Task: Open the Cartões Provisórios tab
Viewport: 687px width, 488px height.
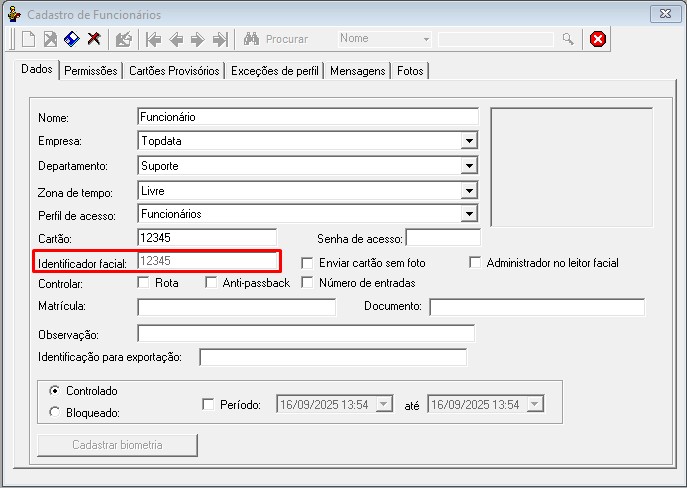Action: click(x=174, y=71)
